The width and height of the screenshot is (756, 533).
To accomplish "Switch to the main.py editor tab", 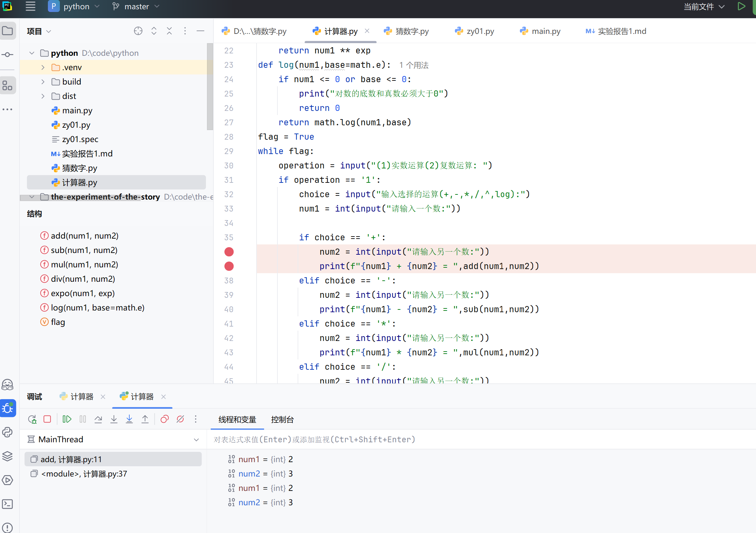I will [545, 31].
